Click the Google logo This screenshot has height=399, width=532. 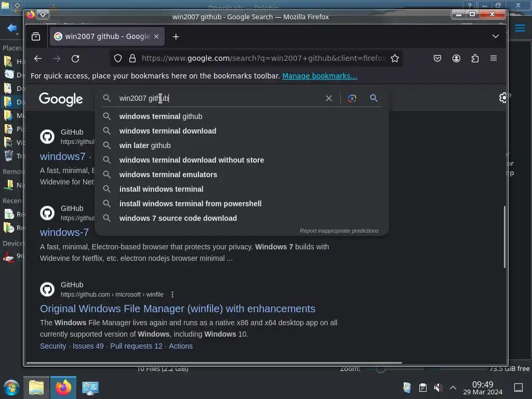point(61,99)
